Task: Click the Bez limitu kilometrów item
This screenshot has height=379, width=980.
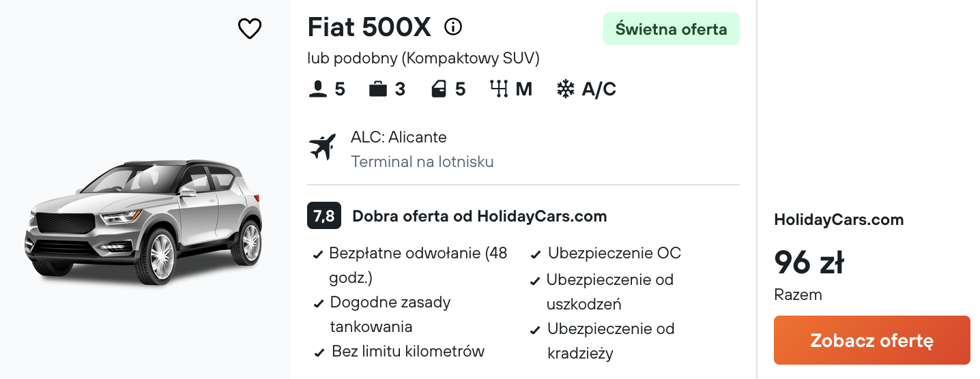Action: 408,352
